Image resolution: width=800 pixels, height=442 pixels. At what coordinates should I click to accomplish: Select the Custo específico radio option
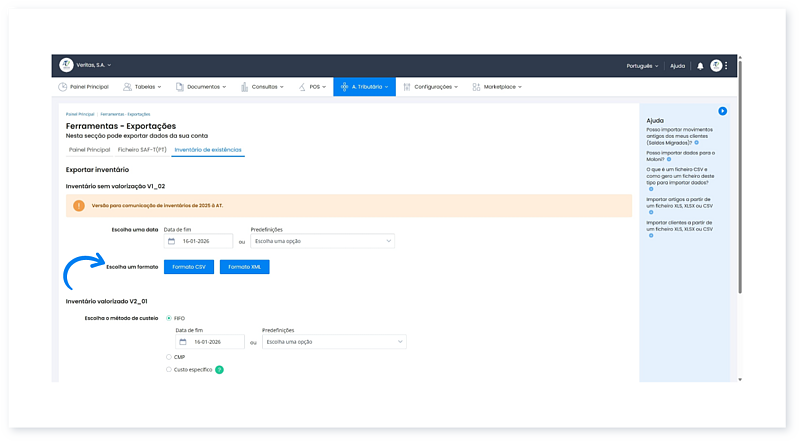click(168, 370)
